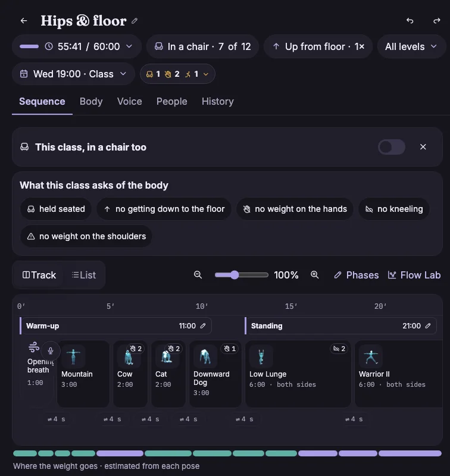Select the Warrior II pose card
Screen dimensions: 450x476
399,374
